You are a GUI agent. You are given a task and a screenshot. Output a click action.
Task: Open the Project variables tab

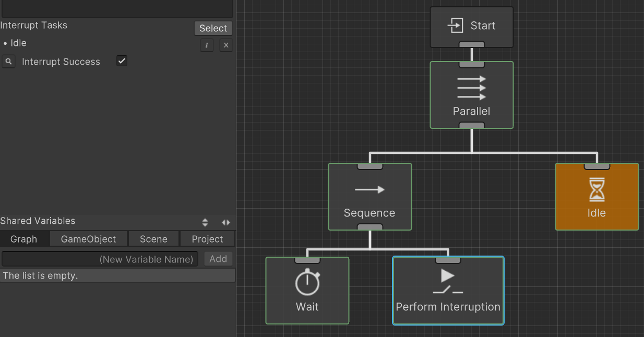(x=207, y=238)
